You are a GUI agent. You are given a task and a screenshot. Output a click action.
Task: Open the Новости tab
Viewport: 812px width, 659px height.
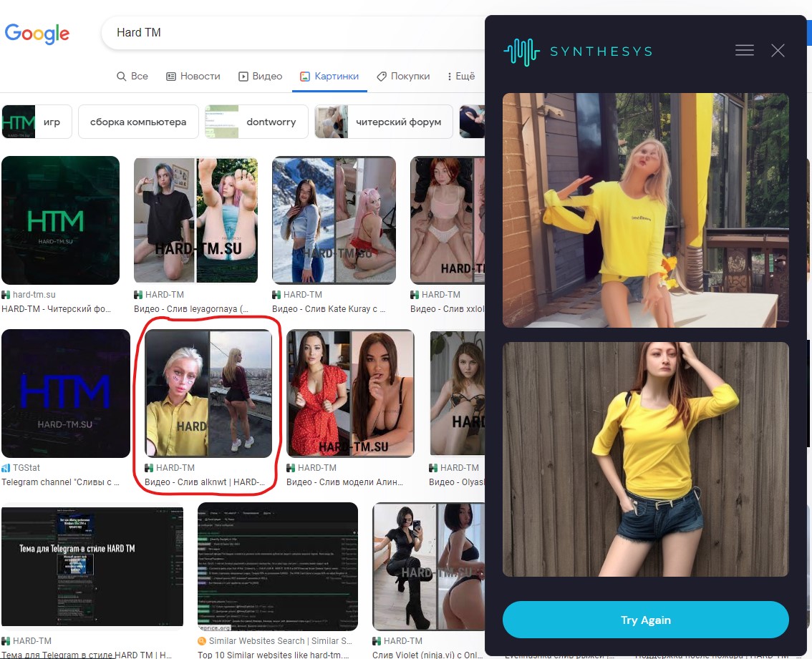pyautogui.click(x=193, y=76)
